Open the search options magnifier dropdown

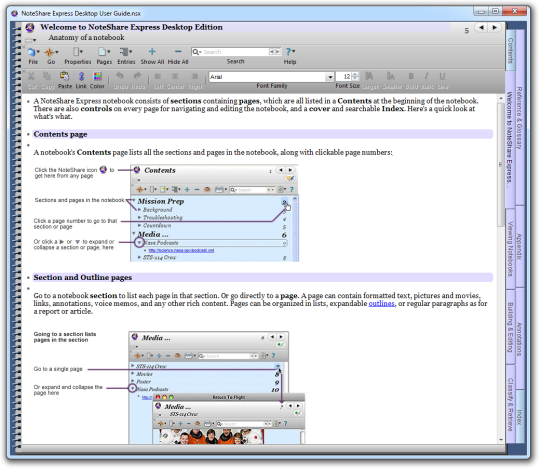[x=196, y=52]
